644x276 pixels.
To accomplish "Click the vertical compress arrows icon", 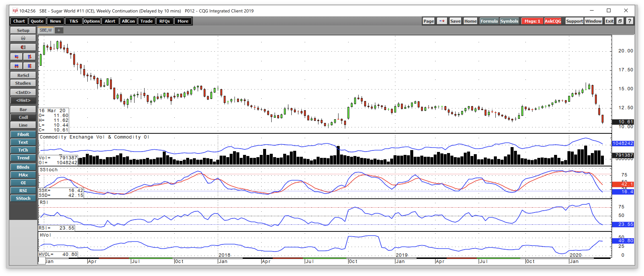I will [30, 66].
